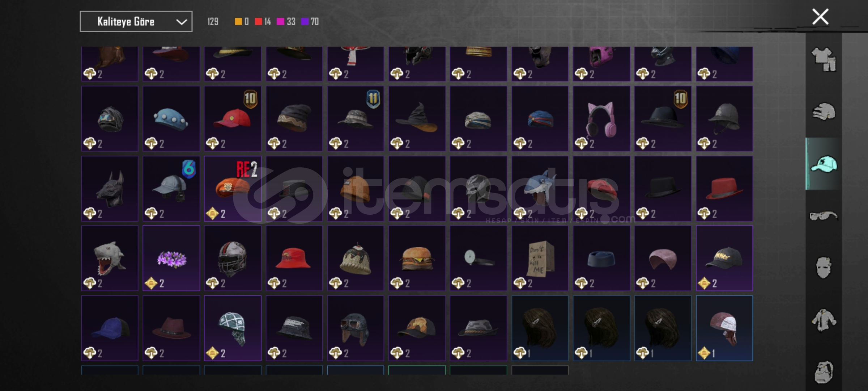This screenshot has width=868, height=391.
Task: Select the blue shark hood item
Action: coord(540,189)
